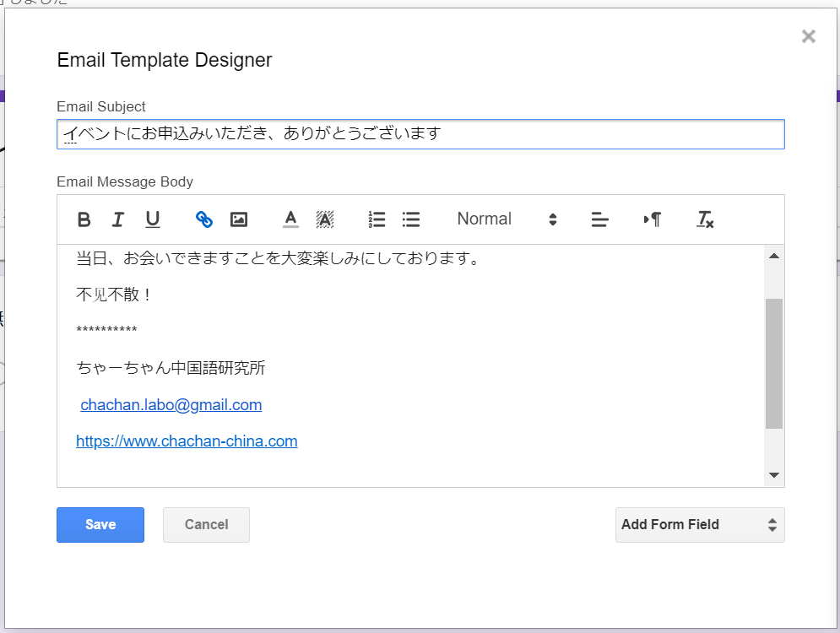The image size is (840, 633).
Task: Click the line 当日、お会いできますことを
Action: [x=278, y=258]
